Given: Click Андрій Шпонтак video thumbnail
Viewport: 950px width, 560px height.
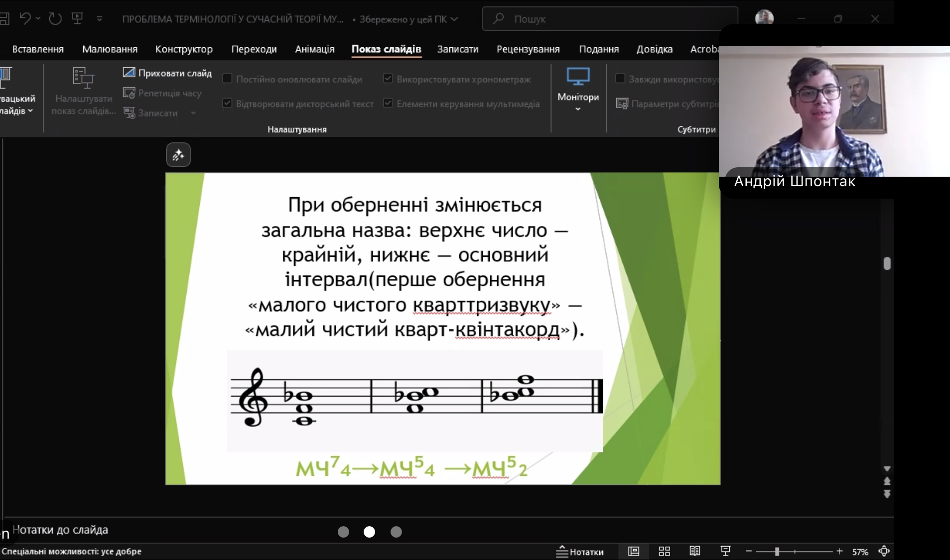Looking at the screenshot, I should [x=834, y=112].
